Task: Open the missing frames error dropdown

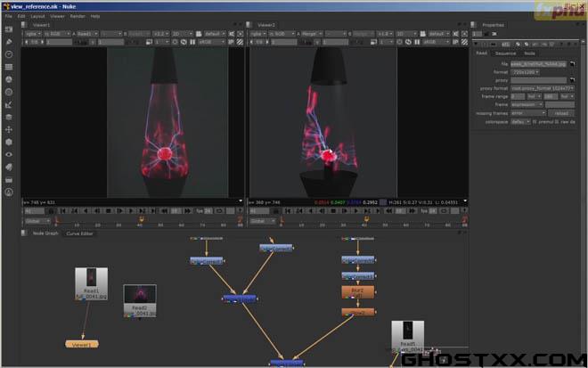Action: 528,113
